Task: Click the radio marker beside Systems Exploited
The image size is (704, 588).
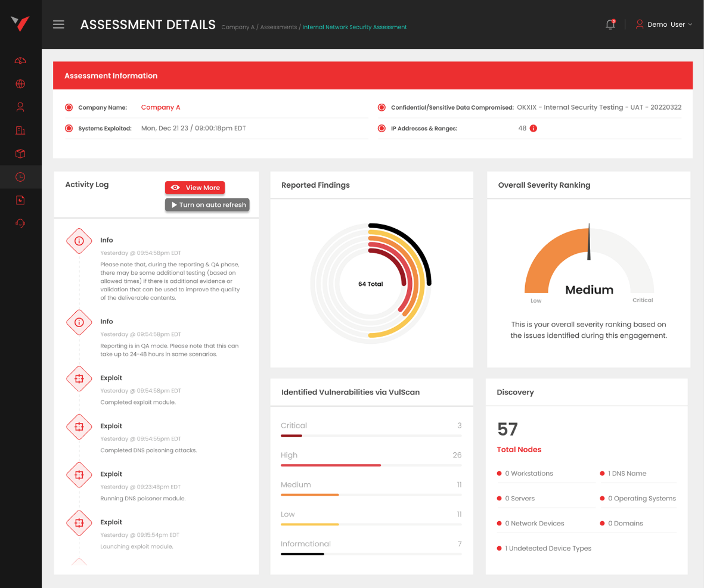Action: (69, 129)
